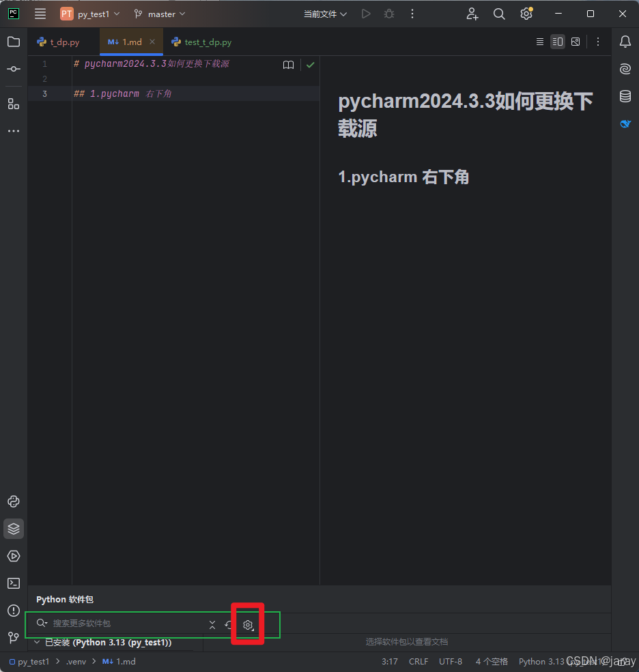639x672 pixels.
Task: Open the main hamburger menu
Action: pos(40,14)
